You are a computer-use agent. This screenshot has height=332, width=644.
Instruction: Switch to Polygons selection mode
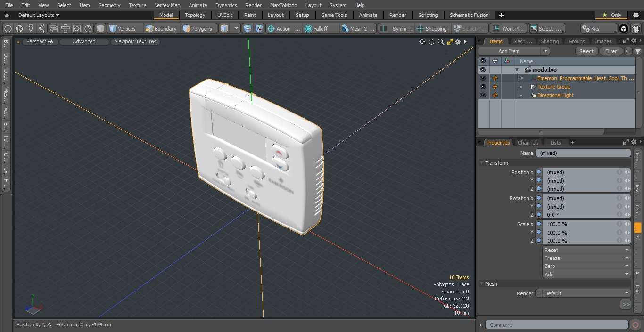click(199, 29)
